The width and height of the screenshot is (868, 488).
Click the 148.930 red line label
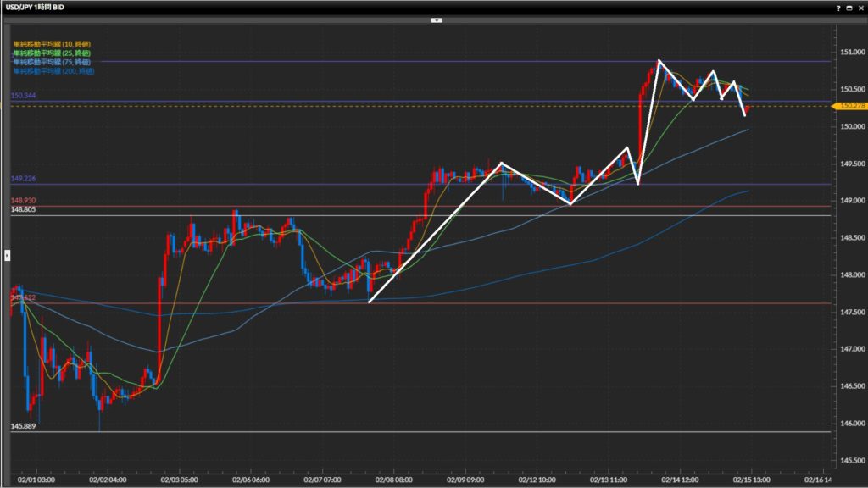click(x=23, y=200)
